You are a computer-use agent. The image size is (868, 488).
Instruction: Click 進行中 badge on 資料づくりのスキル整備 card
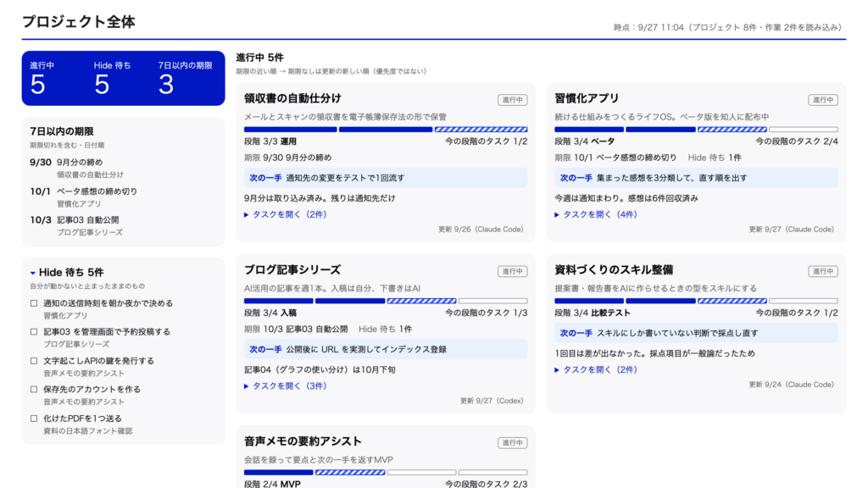click(x=822, y=271)
